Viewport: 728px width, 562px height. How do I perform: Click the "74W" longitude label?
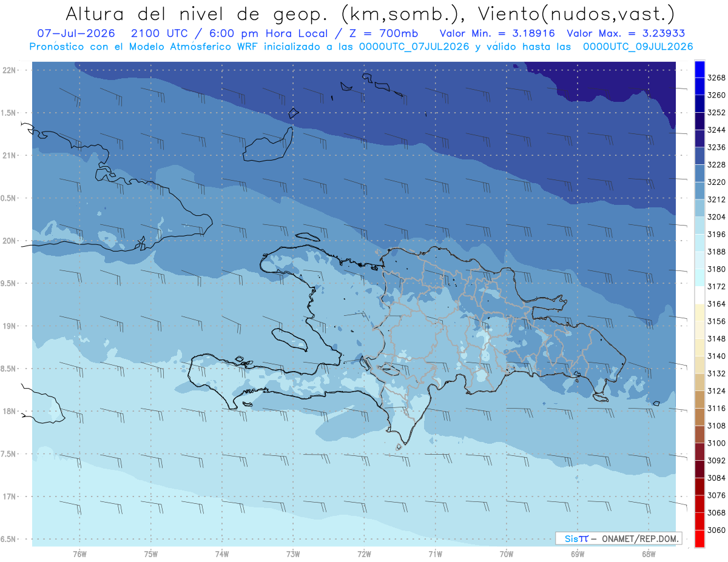[x=222, y=554]
